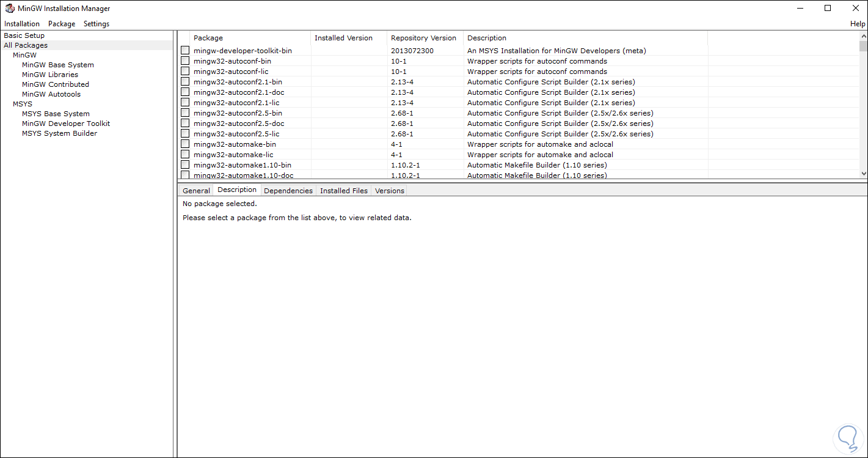The width and height of the screenshot is (868, 458).
Task: Click repository version 2013072300
Action: (412, 51)
